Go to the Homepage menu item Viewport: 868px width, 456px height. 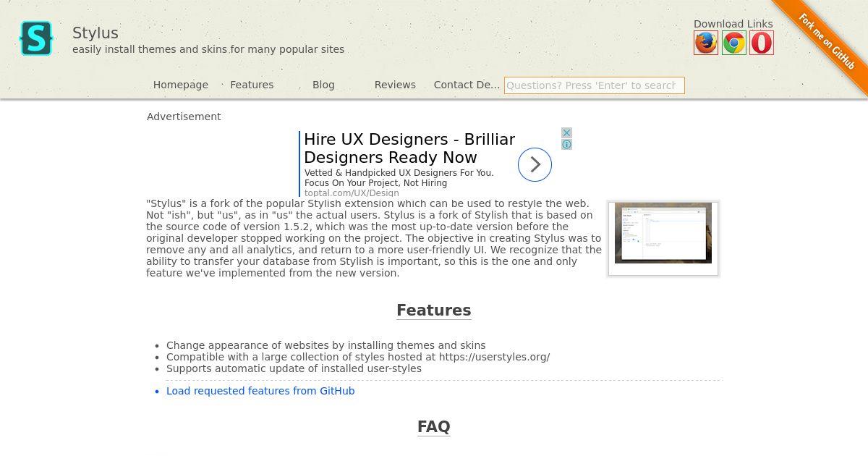181,85
